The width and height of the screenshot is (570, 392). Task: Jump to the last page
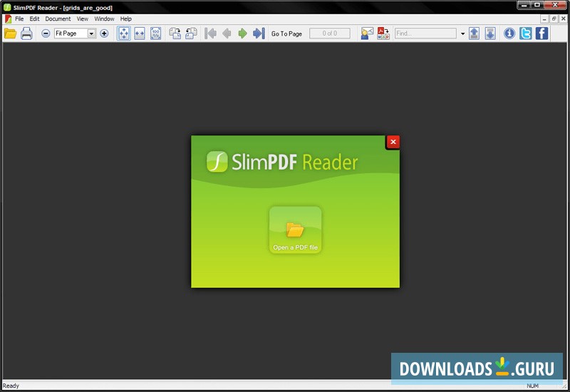[259, 33]
